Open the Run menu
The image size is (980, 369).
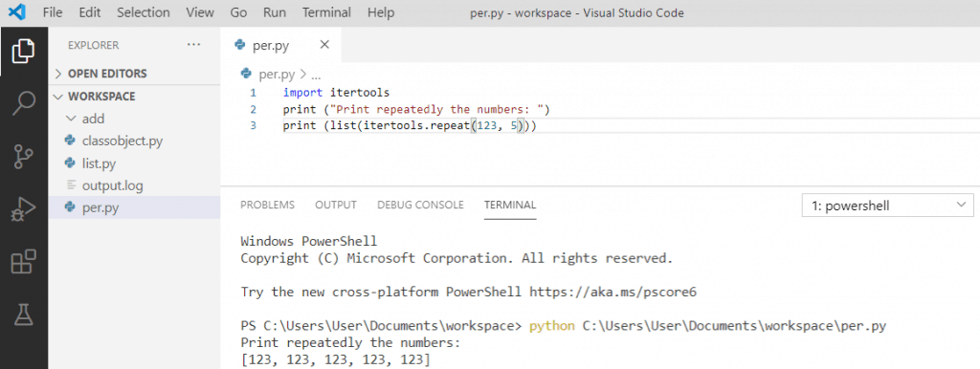coord(275,12)
